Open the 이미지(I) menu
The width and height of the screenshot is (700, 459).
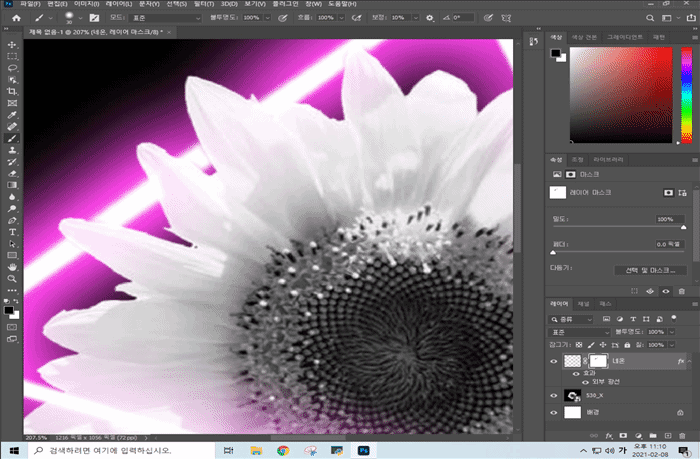[86, 4]
